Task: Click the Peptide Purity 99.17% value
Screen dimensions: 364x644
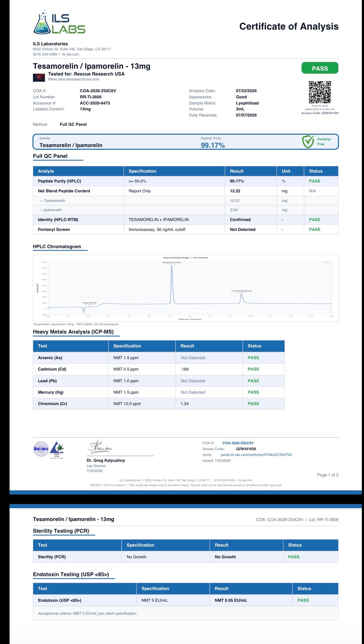Action: coord(213,145)
